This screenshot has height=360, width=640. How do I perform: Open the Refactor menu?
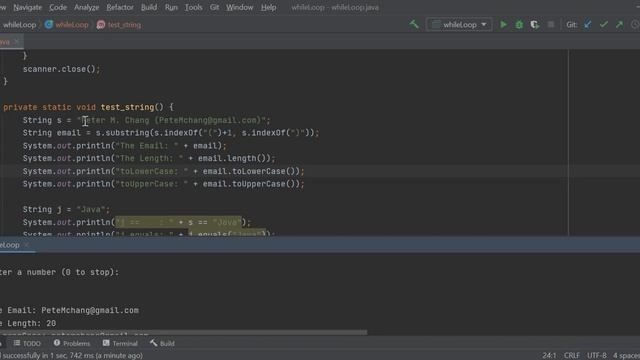point(120,7)
